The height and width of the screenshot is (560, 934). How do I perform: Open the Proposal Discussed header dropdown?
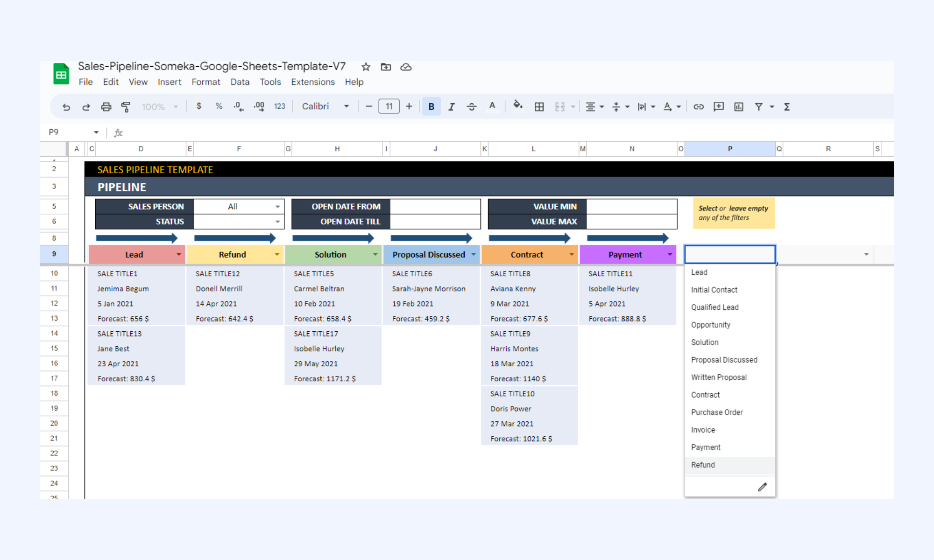point(474,254)
